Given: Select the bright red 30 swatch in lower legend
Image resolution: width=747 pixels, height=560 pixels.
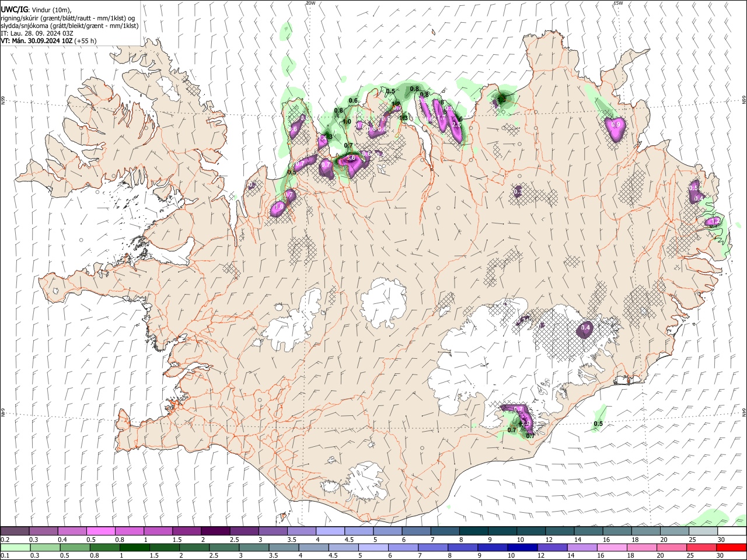Looking at the screenshot, I should tap(731, 547).
